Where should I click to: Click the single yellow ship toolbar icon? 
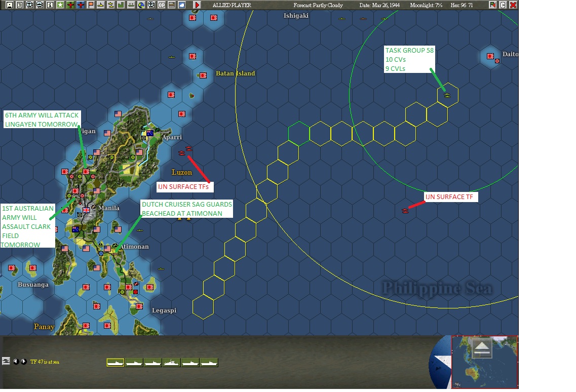pos(100,5)
